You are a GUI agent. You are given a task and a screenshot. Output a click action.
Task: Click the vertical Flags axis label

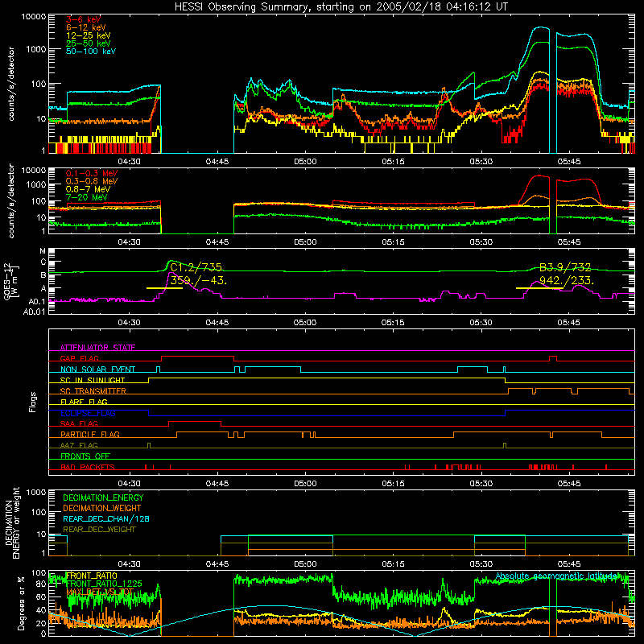click(x=33, y=402)
